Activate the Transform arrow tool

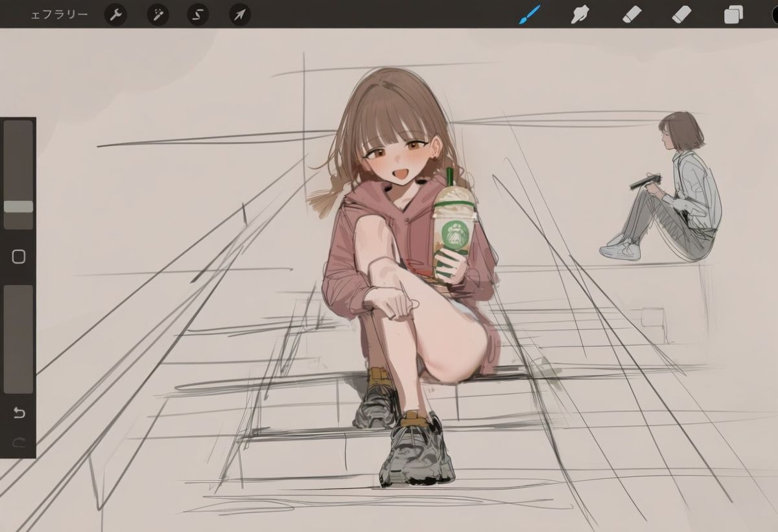240,14
